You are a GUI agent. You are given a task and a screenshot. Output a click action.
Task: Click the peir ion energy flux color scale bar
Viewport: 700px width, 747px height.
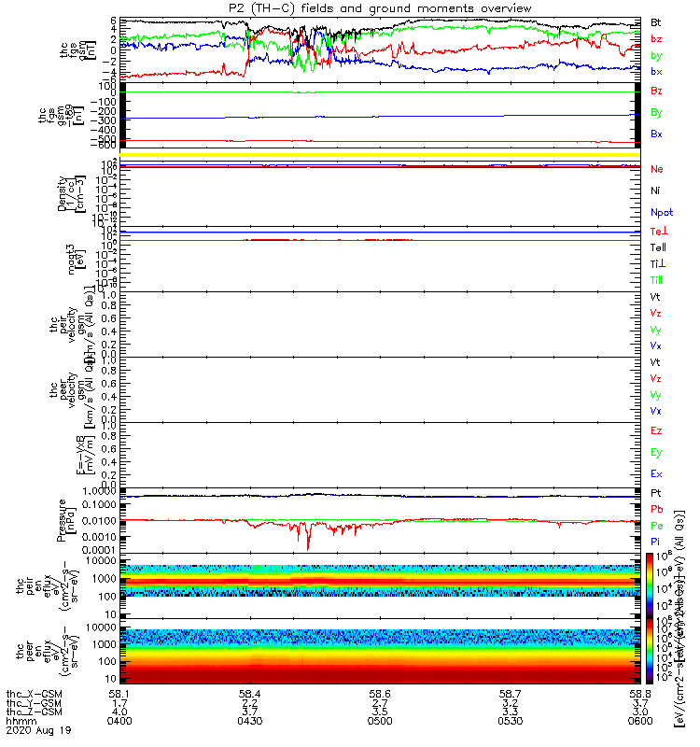650,585
